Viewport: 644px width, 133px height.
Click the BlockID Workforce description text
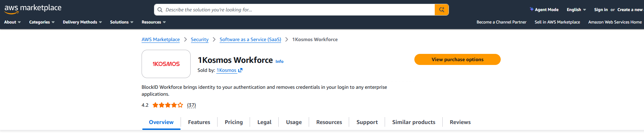click(264, 91)
